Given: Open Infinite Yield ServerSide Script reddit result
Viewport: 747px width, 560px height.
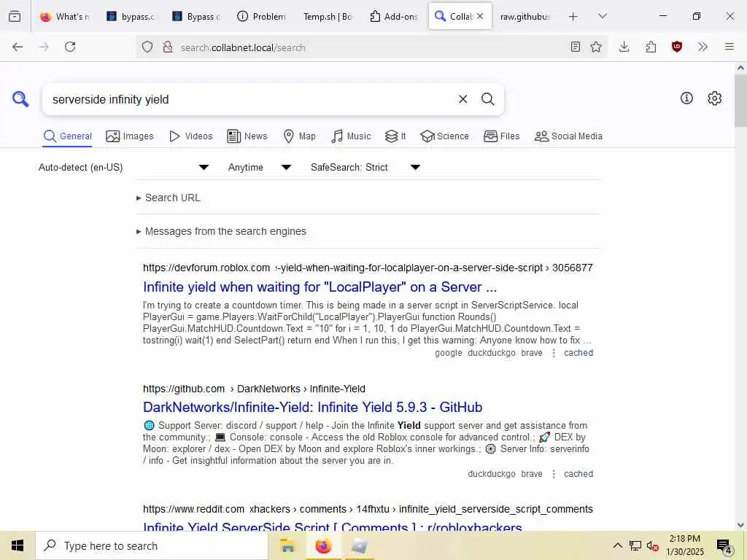Looking at the screenshot, I should pos(333,526).
